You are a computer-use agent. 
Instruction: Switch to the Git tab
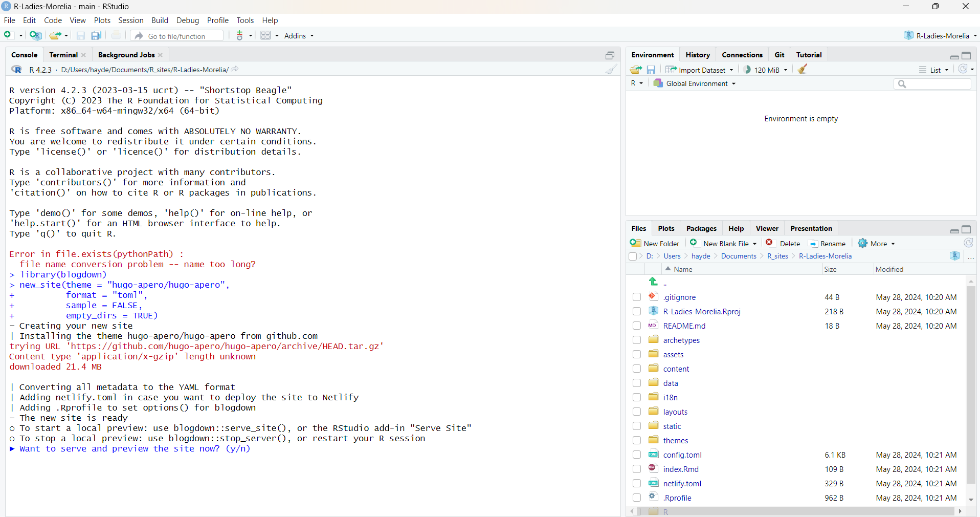click(x=779, y=55)
